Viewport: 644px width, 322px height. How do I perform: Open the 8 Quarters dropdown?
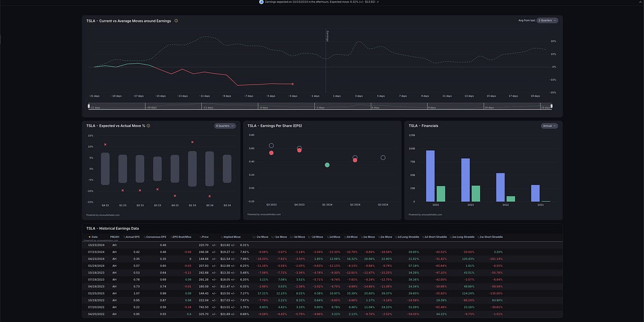point(225,126)
